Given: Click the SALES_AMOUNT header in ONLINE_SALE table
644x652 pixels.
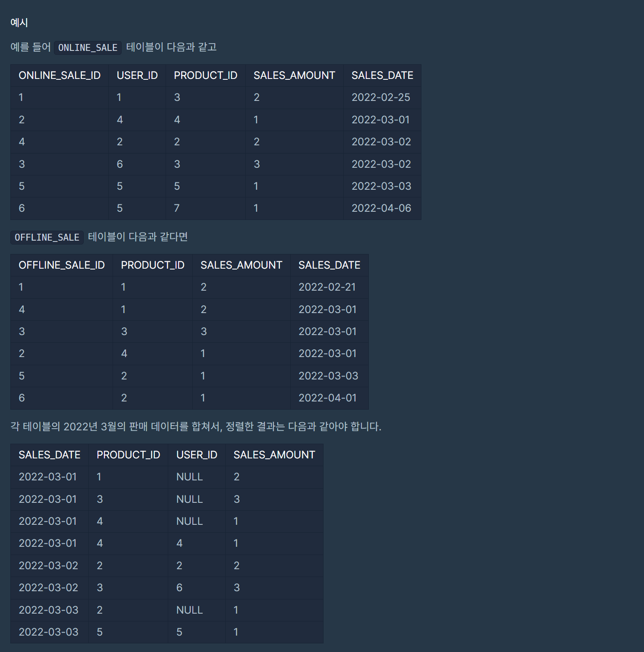Looking at the screenshot, I should click(x=295, y=75).
